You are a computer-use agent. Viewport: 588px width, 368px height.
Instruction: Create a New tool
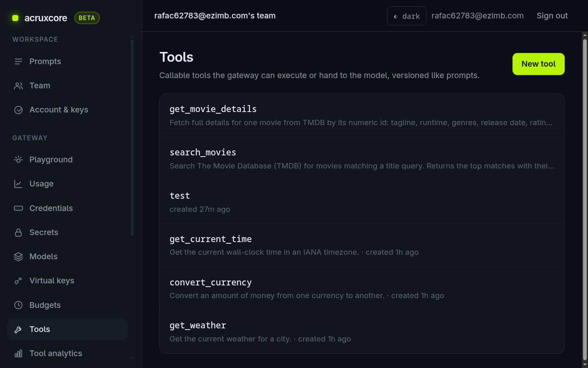[538, 64]
